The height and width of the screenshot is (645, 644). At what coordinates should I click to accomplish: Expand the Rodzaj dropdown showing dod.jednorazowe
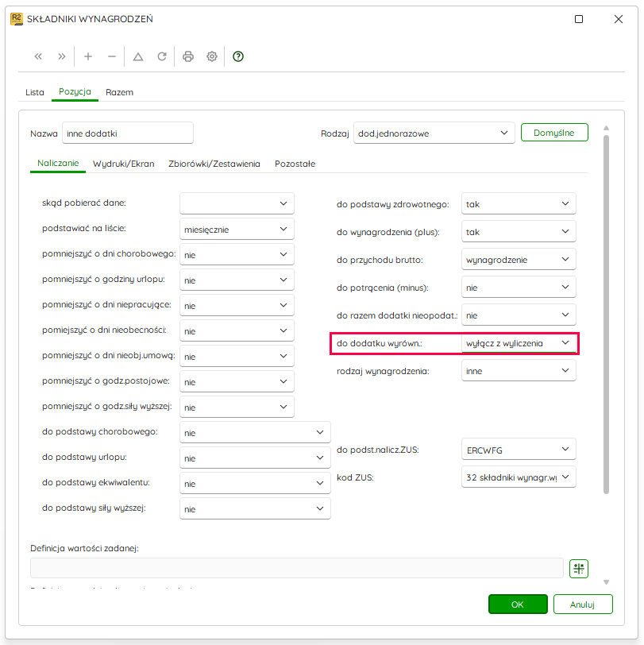pyautogui.click(x=434, y=133)
